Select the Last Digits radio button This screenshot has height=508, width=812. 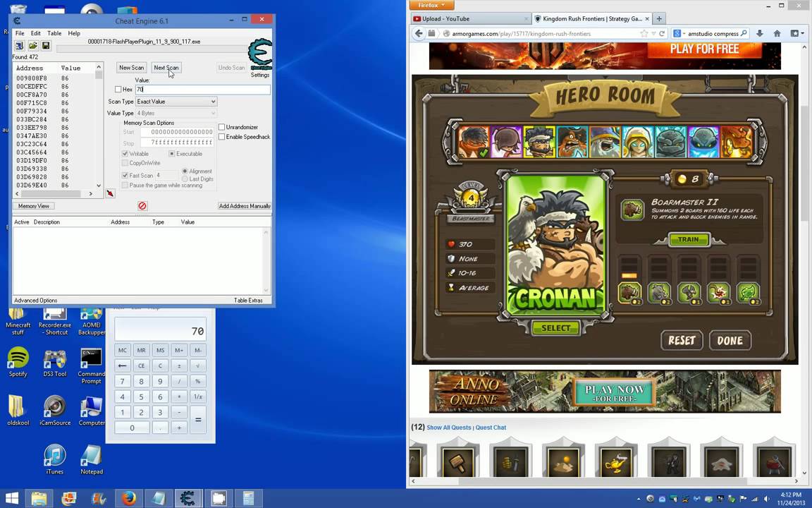[x=185, y=179]
